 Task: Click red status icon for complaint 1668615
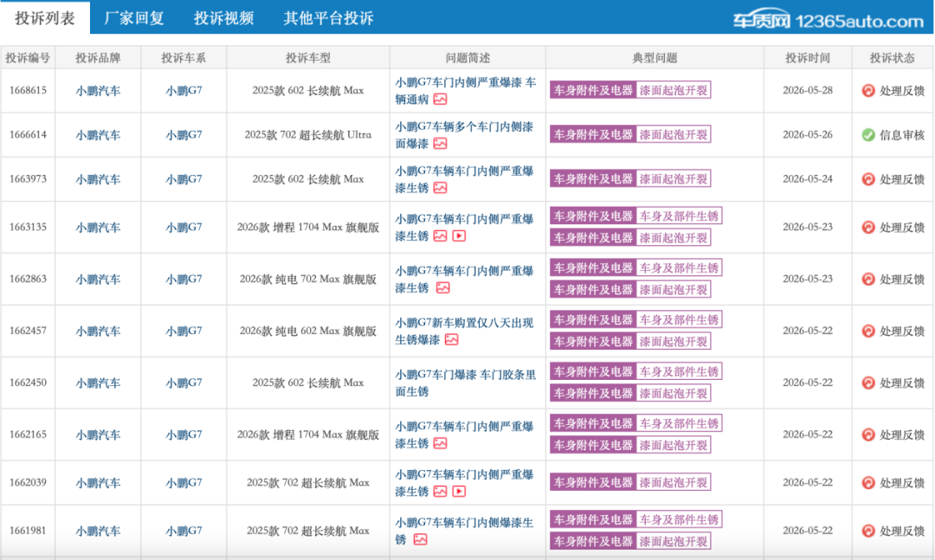pos(868,91)
